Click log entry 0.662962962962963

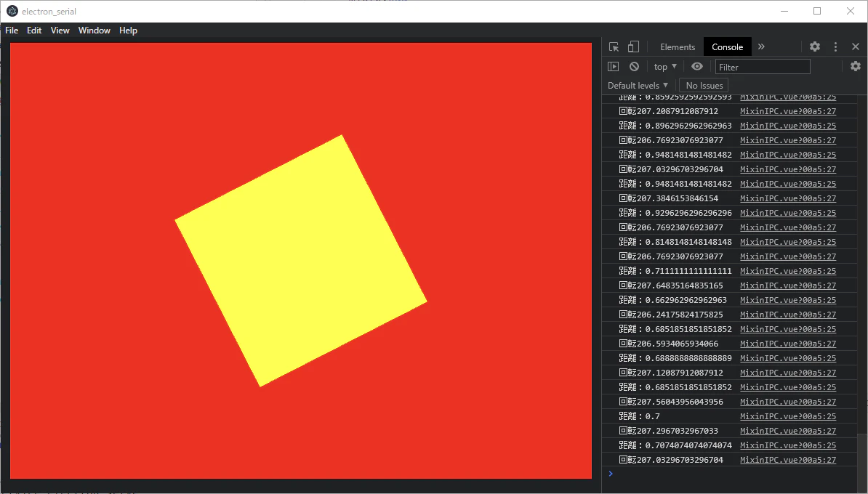coord(686,300)
